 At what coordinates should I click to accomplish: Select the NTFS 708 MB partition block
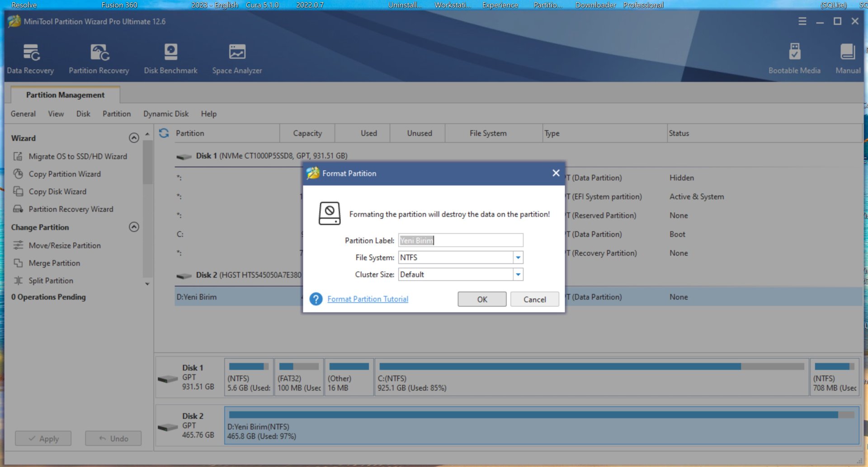pos(835,377)
